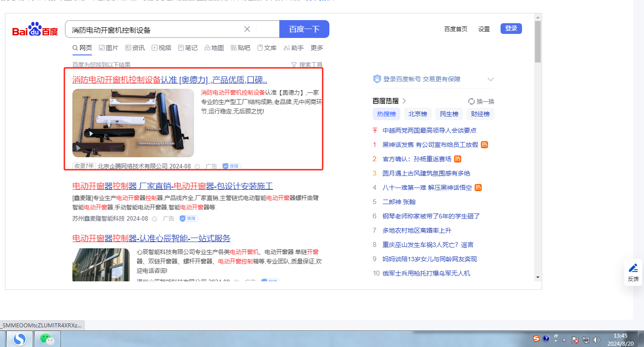Open the 贴吧 tab

coord(240,48)
